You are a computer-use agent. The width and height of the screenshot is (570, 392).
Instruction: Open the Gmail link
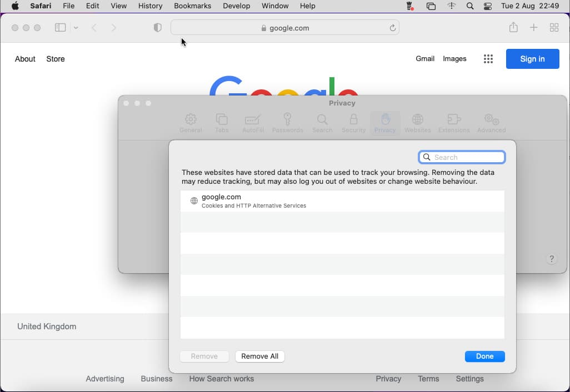click(x=425, y=58)
